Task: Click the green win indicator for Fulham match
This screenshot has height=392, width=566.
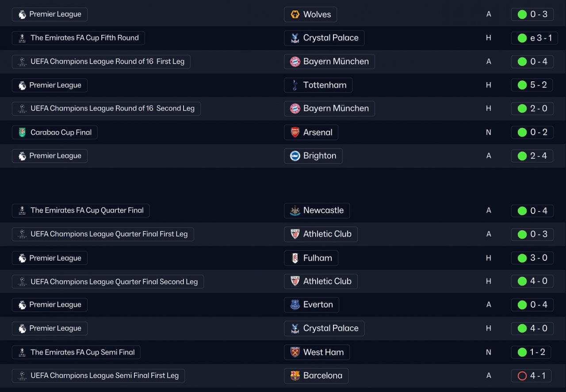Action: 522,258
